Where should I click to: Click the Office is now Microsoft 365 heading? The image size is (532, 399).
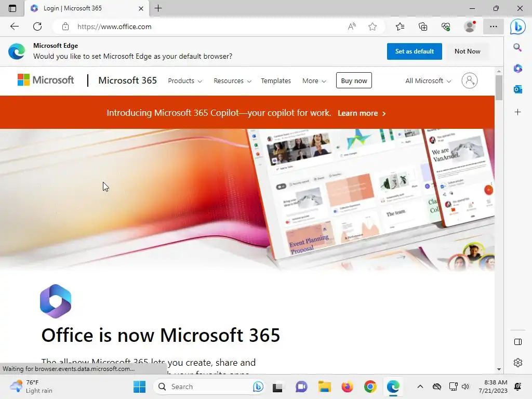point(161,335)
